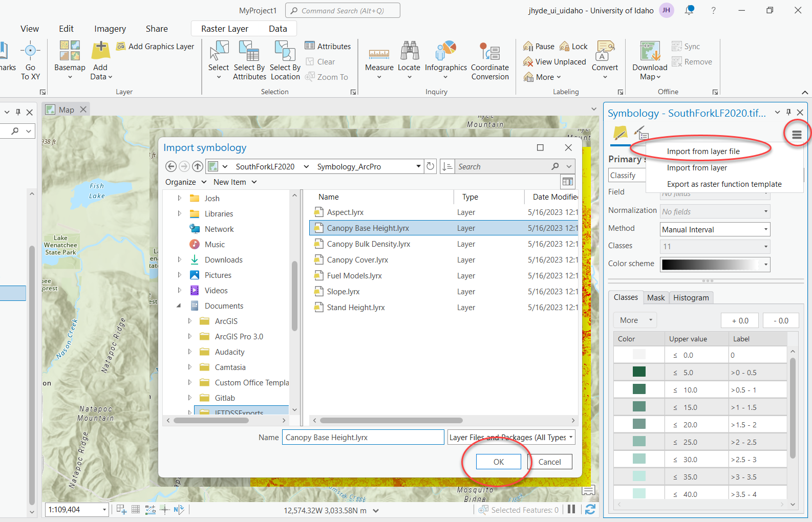
Task: Pause map drawing in status bar
Action: pyautogui.click(x=571, y=509)
